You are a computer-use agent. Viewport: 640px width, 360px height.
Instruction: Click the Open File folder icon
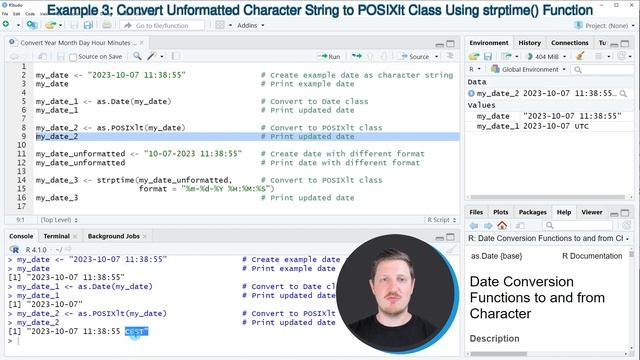[x=50, y=25]
